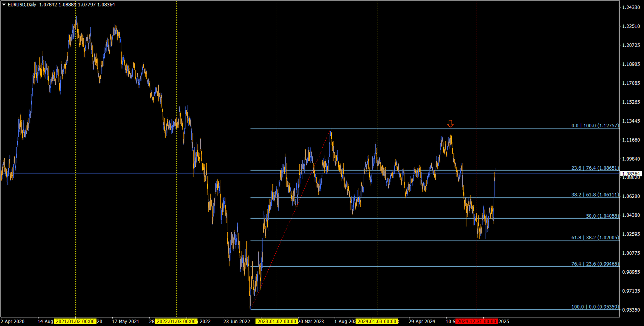Select the 2021.01.02 00:00 yellow date marker
This screenshot has height=326, width=644.
click(75, 322)
